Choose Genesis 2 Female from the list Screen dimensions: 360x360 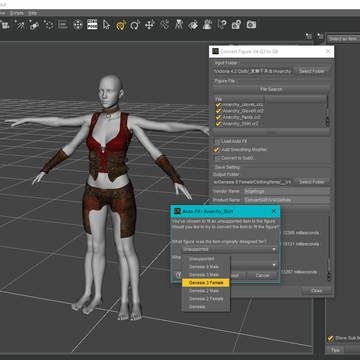click(206, 299)
